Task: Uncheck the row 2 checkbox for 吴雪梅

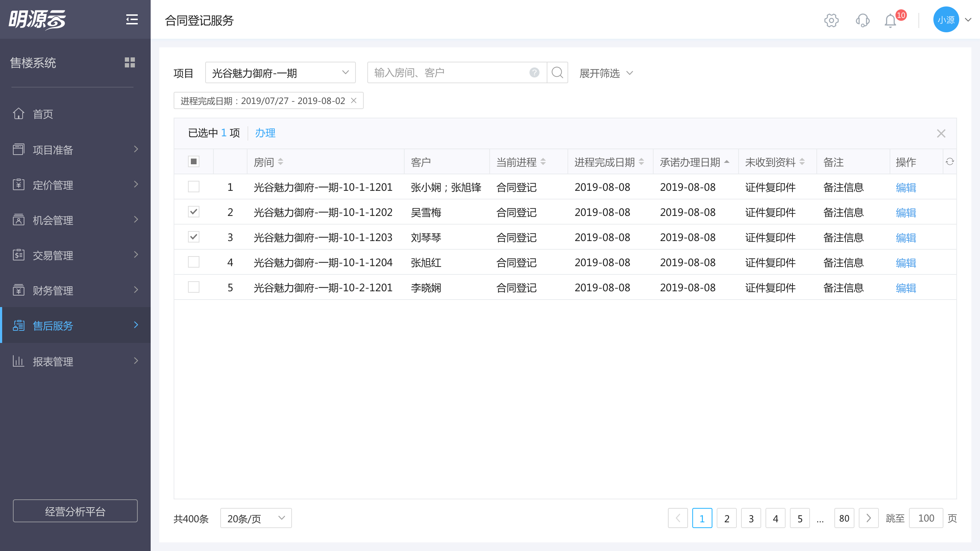Action: pyautogui.click(x=194, y=212)
